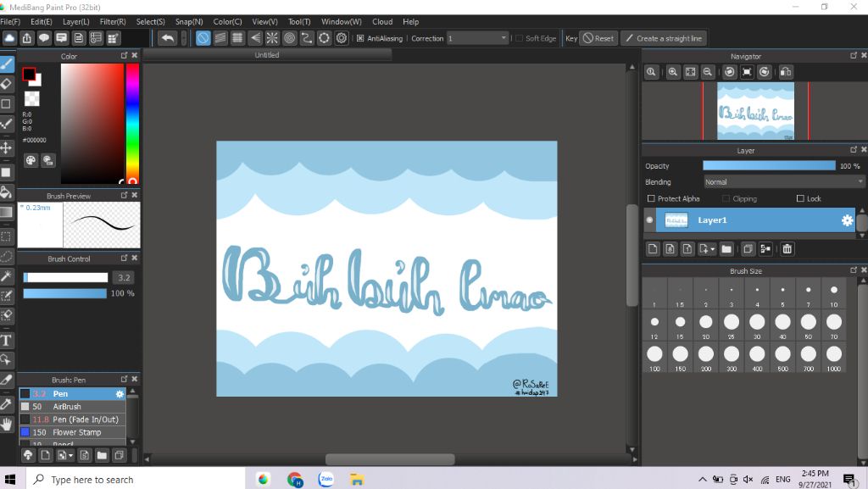The image size is (868, 489).
Task: Open the Select menu
Action: coord(151,21)
